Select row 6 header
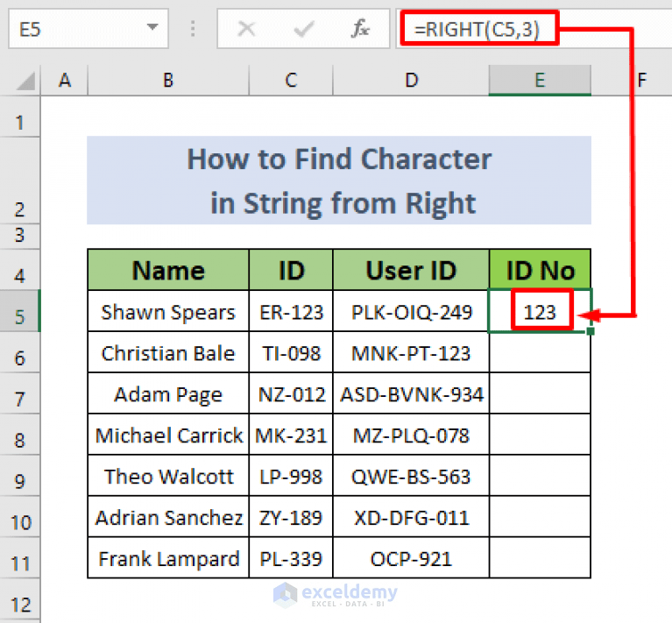The image size is (672, 623). pyautogui.click(x=20, y=351)
